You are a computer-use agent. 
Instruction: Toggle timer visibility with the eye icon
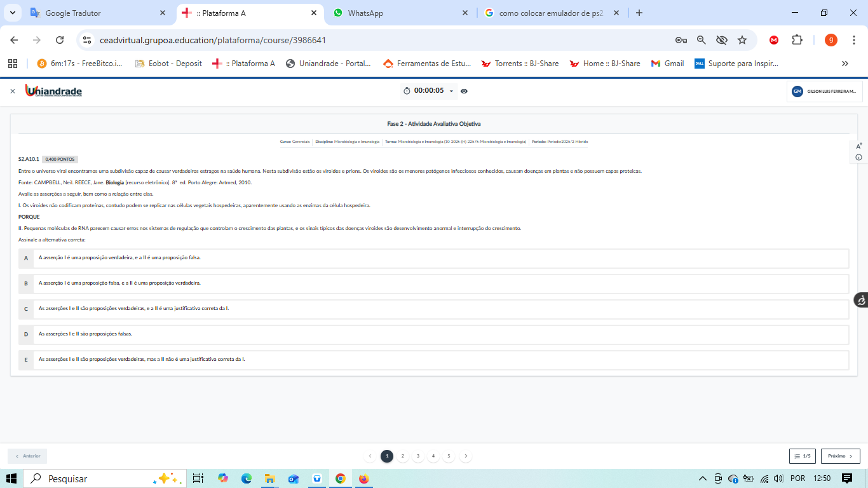(464, 91)
